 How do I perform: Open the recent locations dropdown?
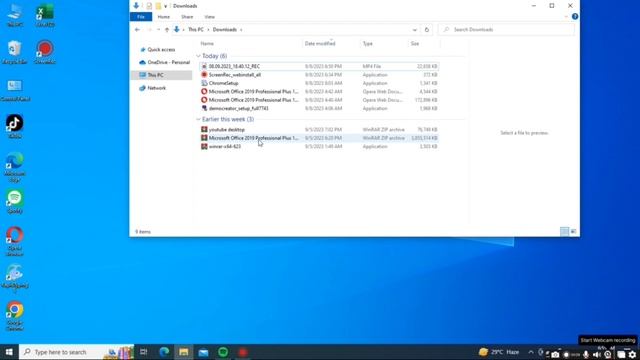pyautogui.click(x=158, y=30)
